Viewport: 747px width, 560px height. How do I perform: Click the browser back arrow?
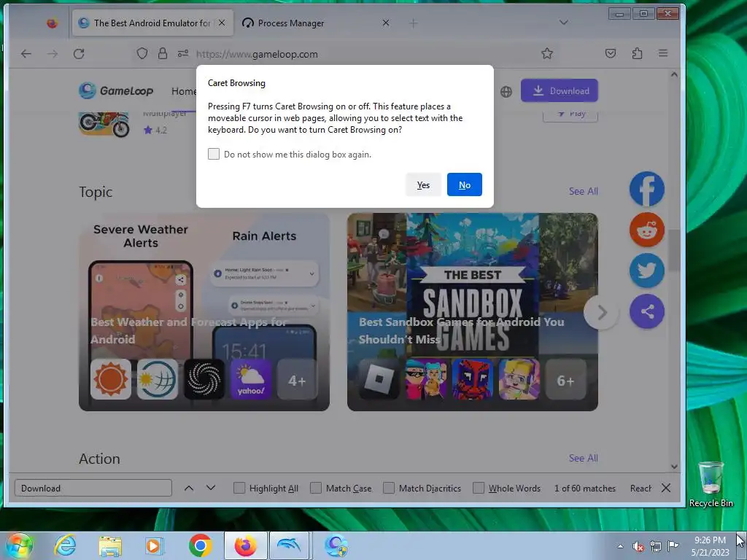26,54
